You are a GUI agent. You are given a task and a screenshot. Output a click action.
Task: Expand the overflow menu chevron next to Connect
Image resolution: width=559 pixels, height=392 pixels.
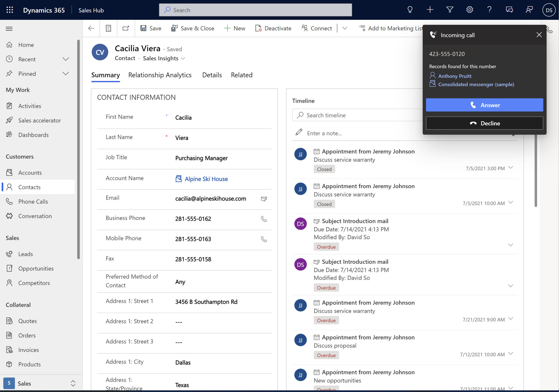point(344,29)
